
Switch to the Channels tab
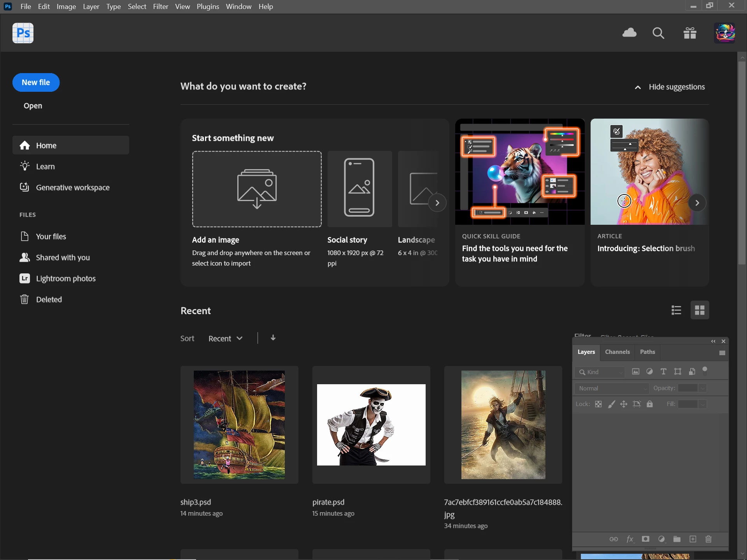pyautogui.click(x=617, y=352)
